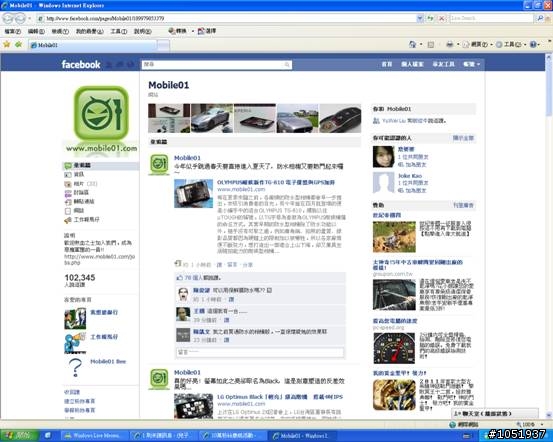Click the IE Home toolbar icon
The image size is (553, 442).
pyautogui.click(x=412, y=44)
